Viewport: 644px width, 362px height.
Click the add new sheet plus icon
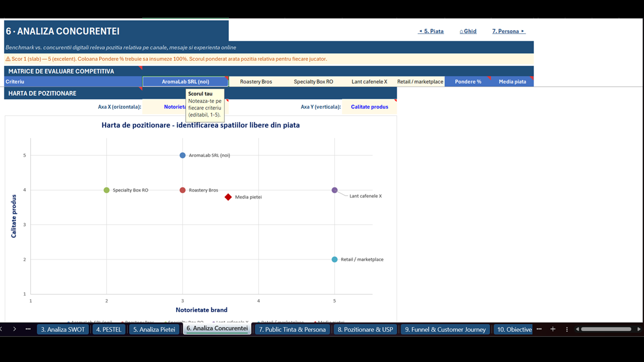click(x=553, y=329)
